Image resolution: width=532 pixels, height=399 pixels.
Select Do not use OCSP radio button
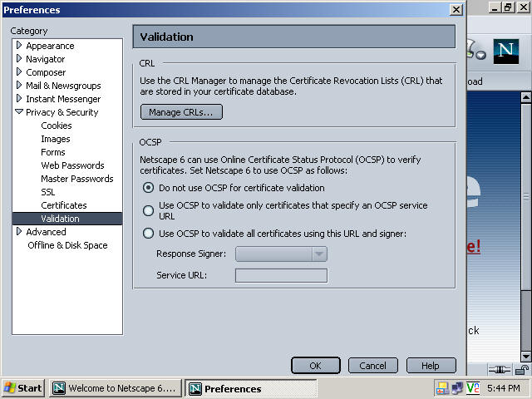(148, 188)
